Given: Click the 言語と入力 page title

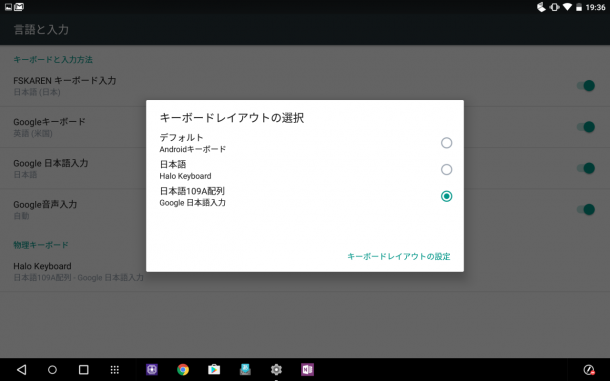Looking at the screenshot, I should click(x=41, y=30).
